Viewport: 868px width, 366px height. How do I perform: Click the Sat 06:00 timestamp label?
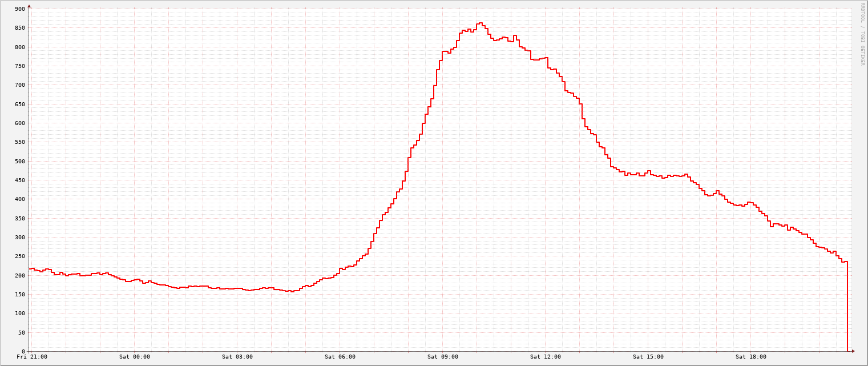click(x=341, y=356)
